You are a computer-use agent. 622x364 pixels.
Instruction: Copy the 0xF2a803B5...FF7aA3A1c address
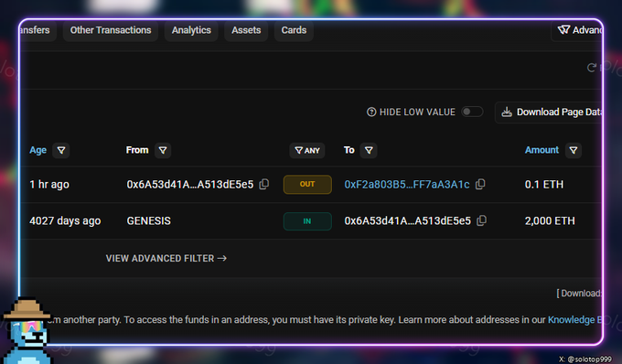pos(480,184)
